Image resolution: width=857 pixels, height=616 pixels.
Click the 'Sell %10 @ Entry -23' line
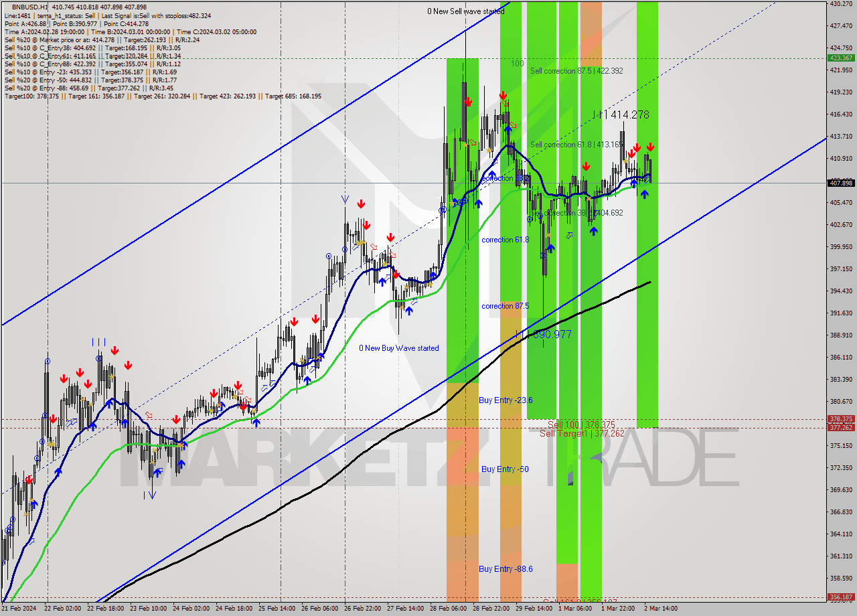(90, 72)
